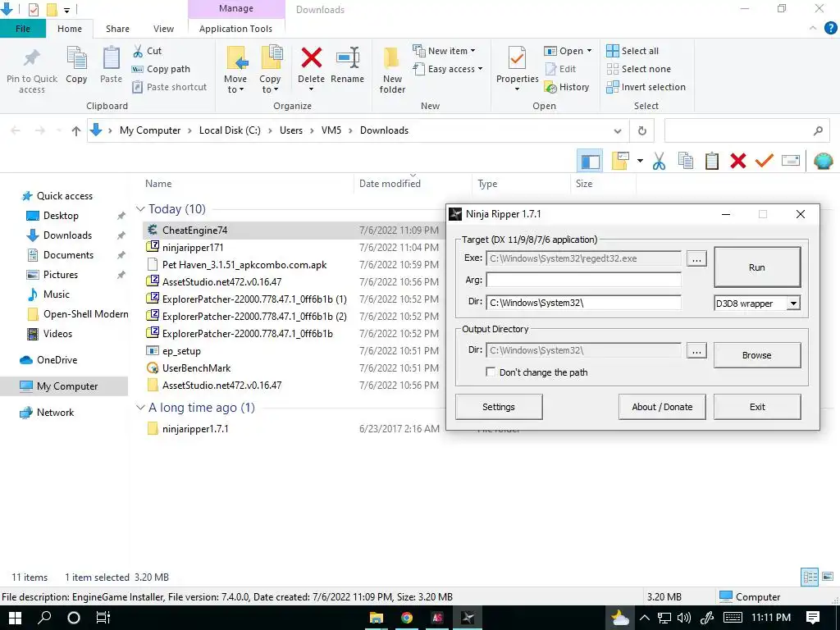Screen dimensions: 840x630
Task: Open the Application Tools tab
Action: coord(235,29)
